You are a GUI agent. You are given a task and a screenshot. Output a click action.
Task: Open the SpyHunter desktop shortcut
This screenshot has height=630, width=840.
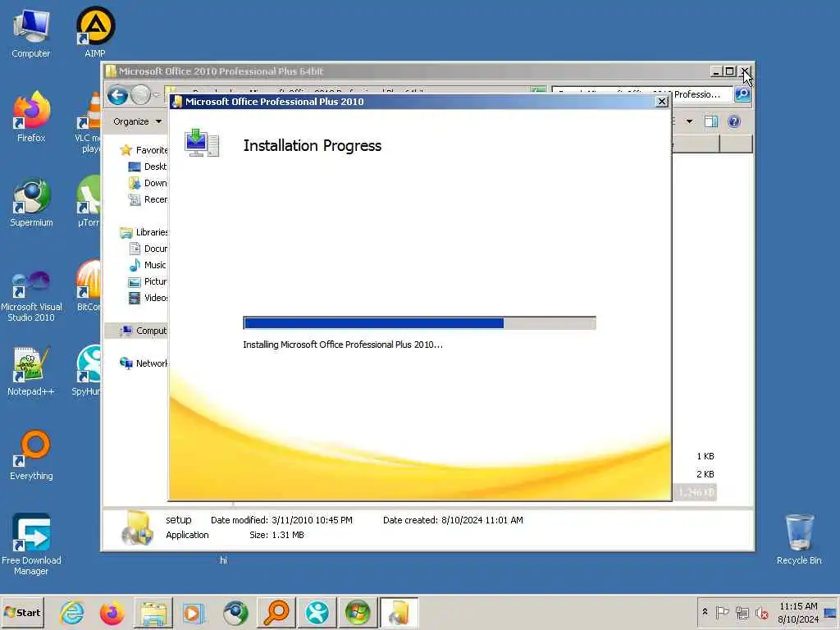pyautogui.click(x=88, y=371)
